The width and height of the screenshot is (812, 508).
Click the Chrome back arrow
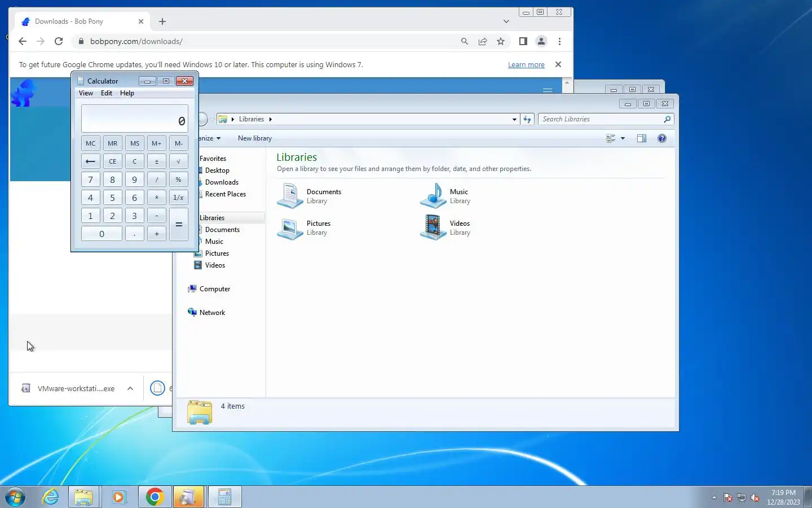[x=23, y=41]
